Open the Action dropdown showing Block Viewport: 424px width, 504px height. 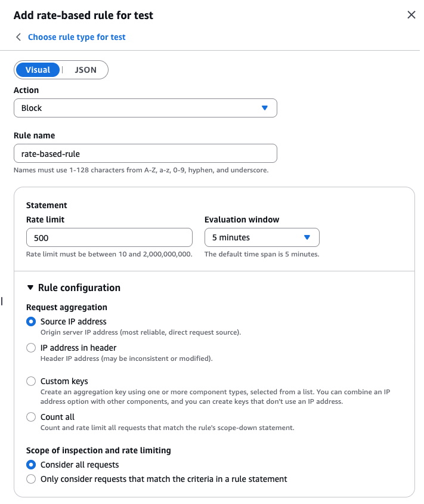pyautogui.click(x=145, y=108)
